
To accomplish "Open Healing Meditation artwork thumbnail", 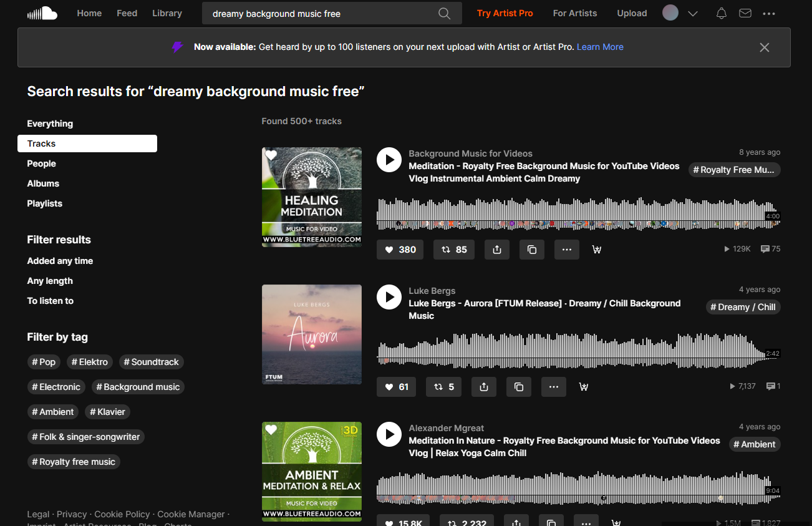I will (312, 197).
